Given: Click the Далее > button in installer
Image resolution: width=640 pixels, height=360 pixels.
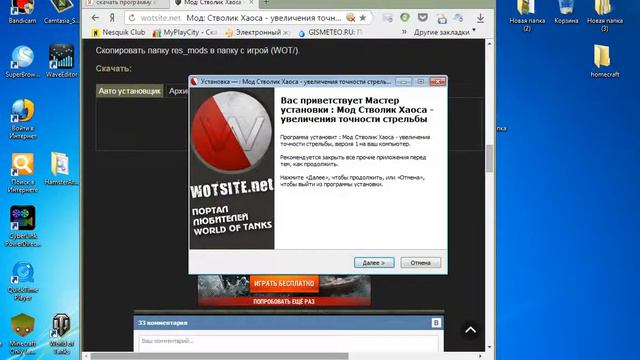Looking at the screenshot, I should 374,262.
